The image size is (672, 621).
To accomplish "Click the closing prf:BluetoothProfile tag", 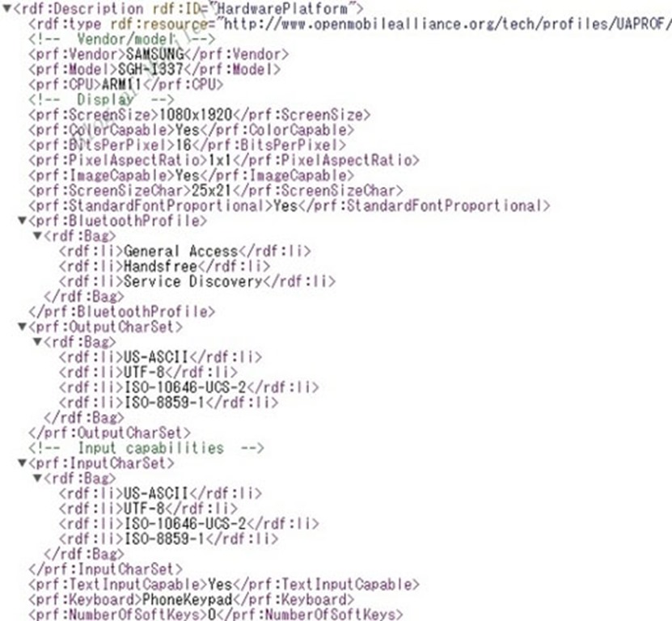I will [122, 311].
